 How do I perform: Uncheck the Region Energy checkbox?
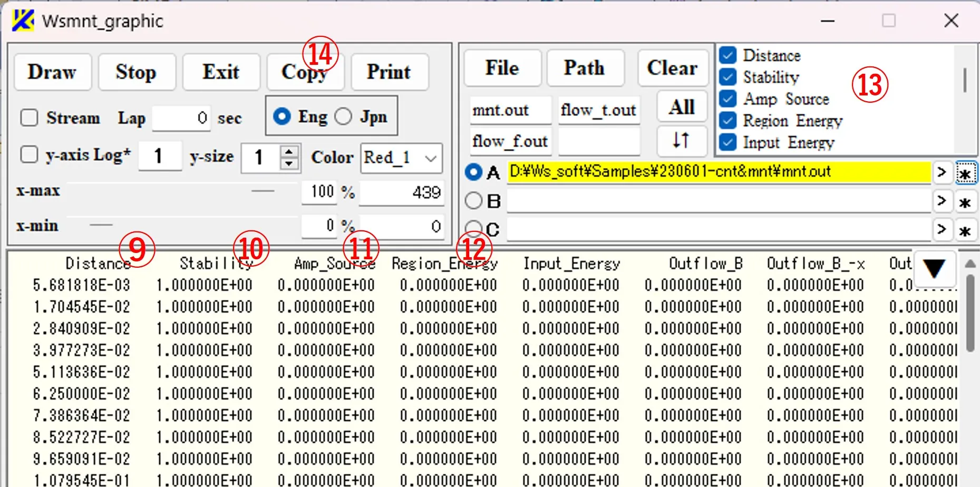click(728, 121)
